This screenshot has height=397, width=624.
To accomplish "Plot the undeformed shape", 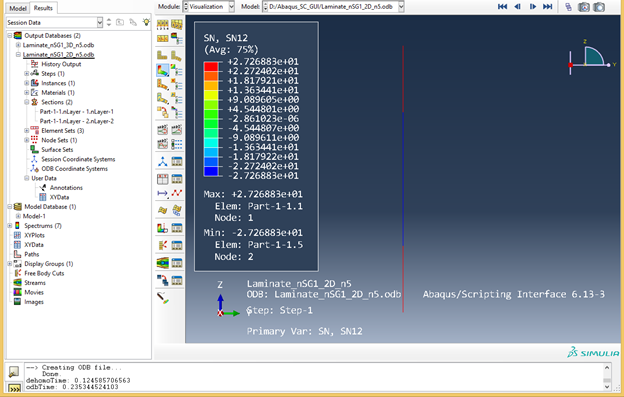I will click(162, 54).
